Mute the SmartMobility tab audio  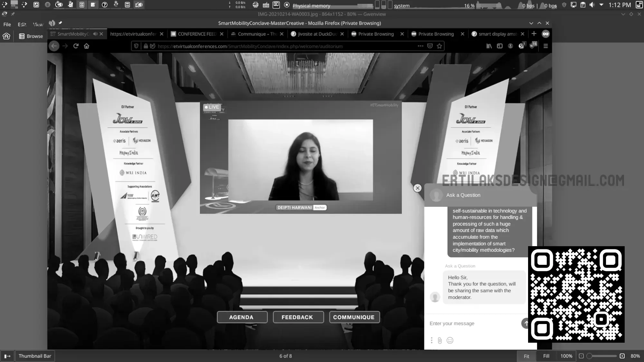click(95, 34)
